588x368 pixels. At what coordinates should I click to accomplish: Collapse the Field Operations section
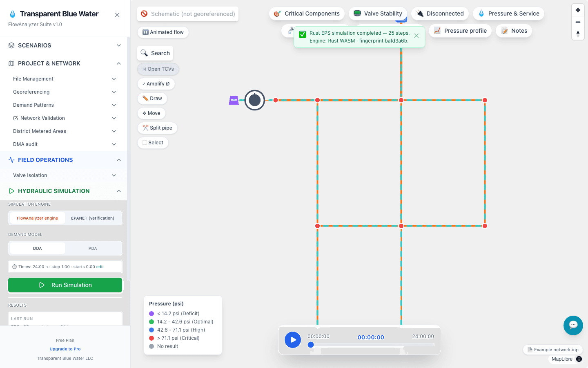pos(65,160)
